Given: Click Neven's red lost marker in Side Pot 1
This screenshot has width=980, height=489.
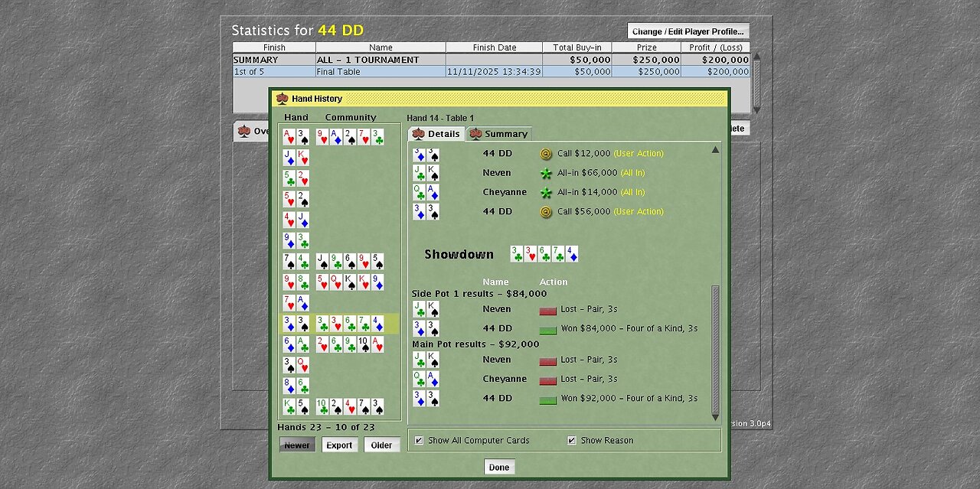Looking at the screenshot, I should 547,311.
